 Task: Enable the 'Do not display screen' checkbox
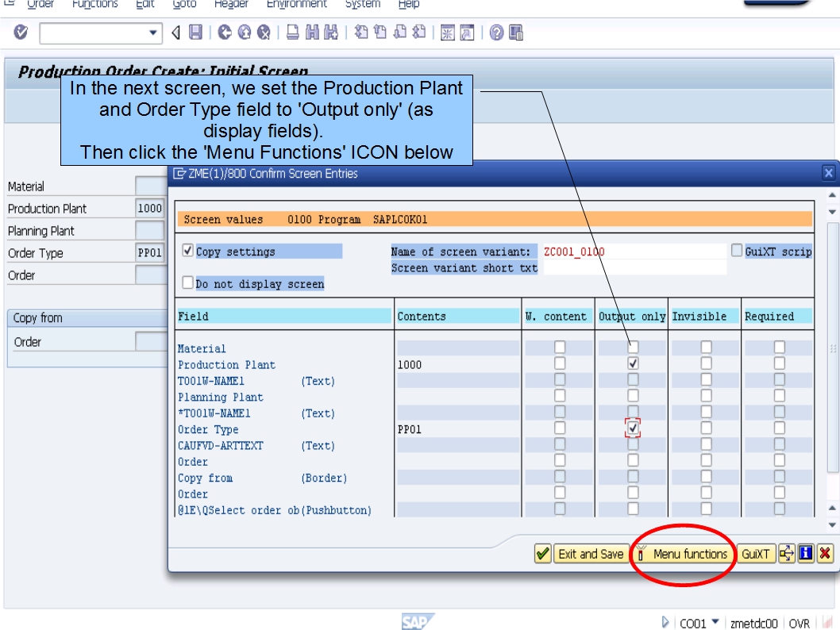click(187, 282)
